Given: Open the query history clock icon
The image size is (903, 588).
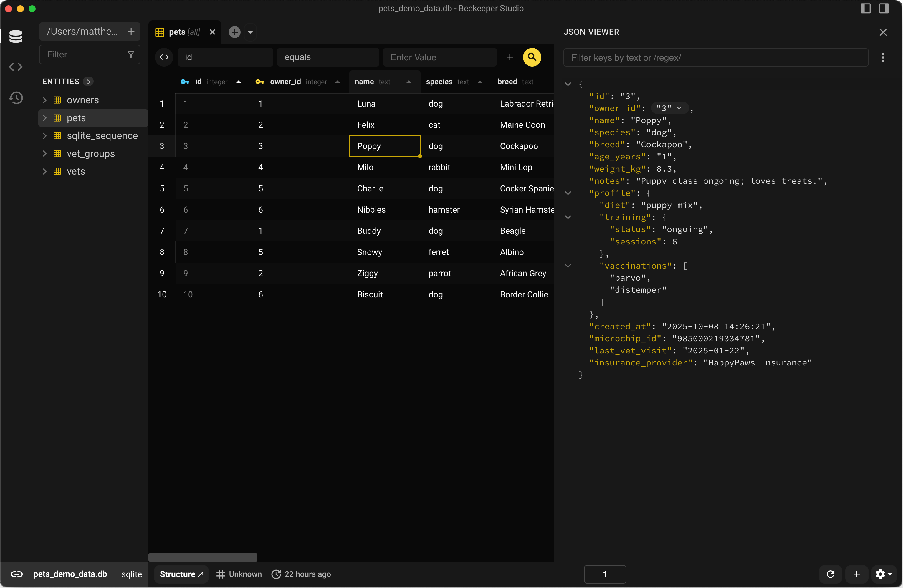Looking at the screenshot, I should pos(16,98).
